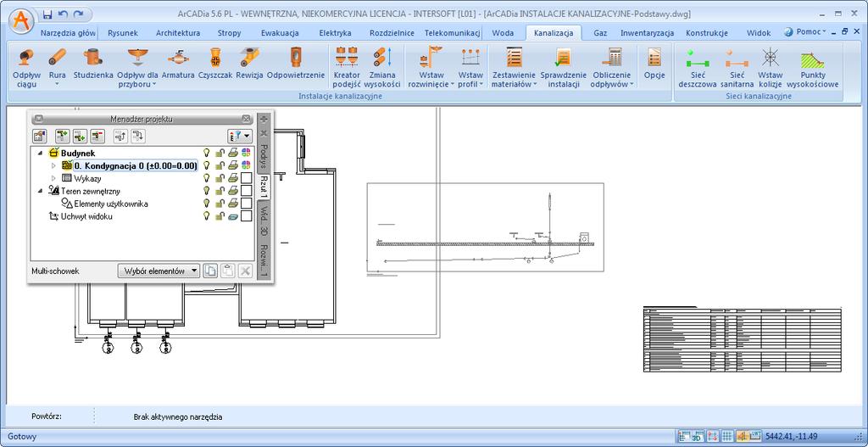Select the Uchwyt widoku tree item
868x447 pixels.
pyautogui.click(x=86, y=216)
